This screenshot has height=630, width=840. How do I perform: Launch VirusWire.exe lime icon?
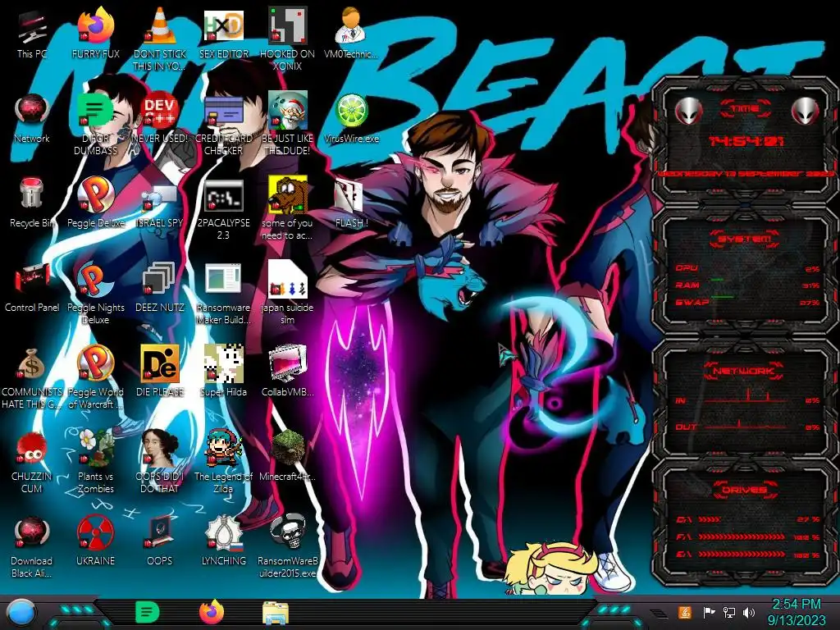tap(351, 119)
